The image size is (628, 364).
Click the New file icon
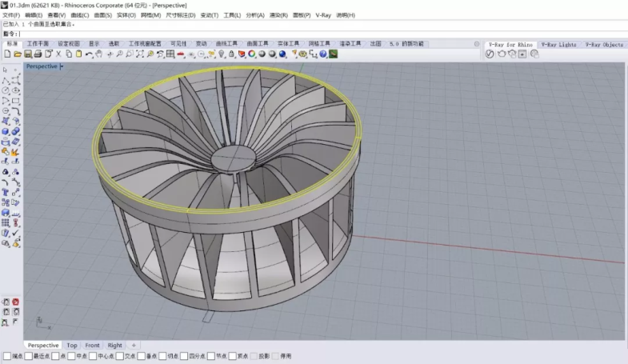click(7, 54)
